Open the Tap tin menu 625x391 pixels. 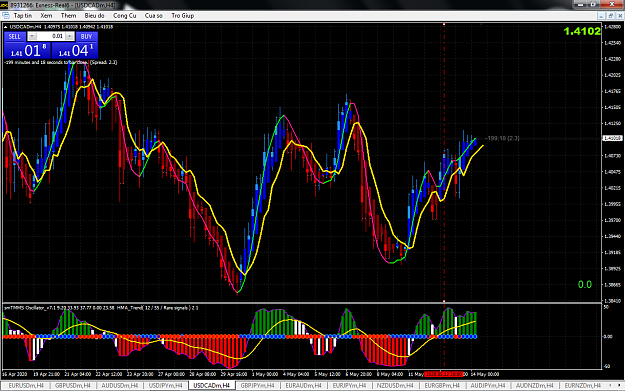coord(23,16)
